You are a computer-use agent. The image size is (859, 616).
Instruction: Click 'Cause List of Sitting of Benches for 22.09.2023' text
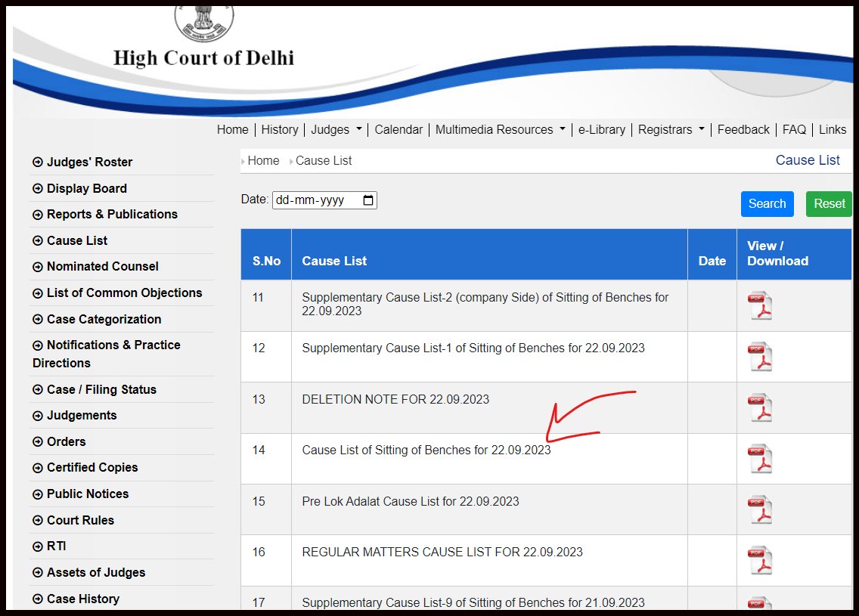click(426, 450)
